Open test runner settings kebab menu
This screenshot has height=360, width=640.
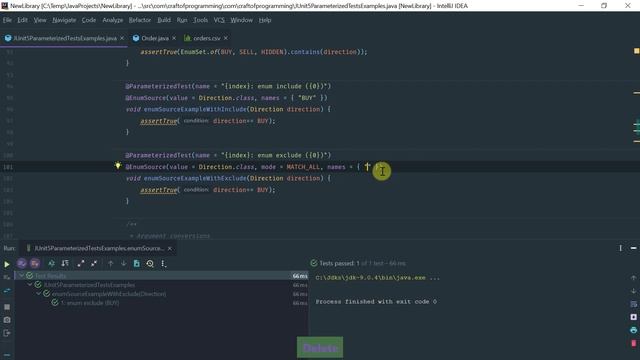pos(163,264)
